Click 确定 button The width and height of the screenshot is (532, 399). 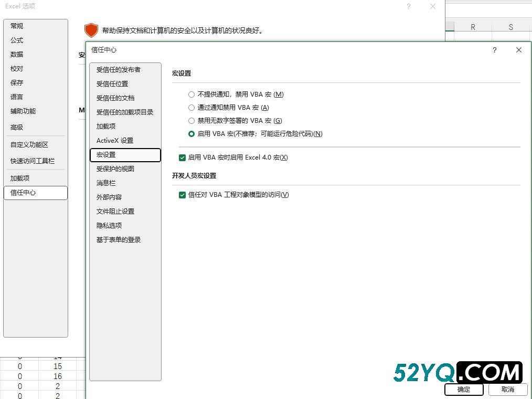click(x=464, y=390)
